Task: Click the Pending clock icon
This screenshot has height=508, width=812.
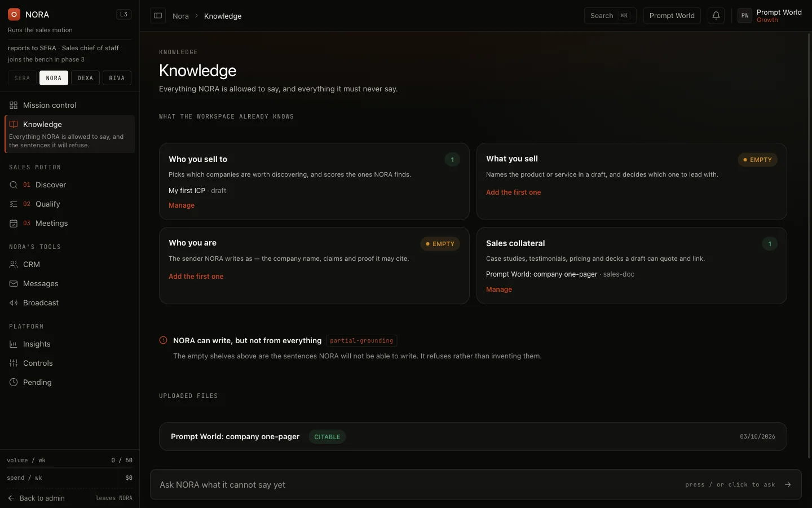Action: pyautogui.click(x=14, y=383)
